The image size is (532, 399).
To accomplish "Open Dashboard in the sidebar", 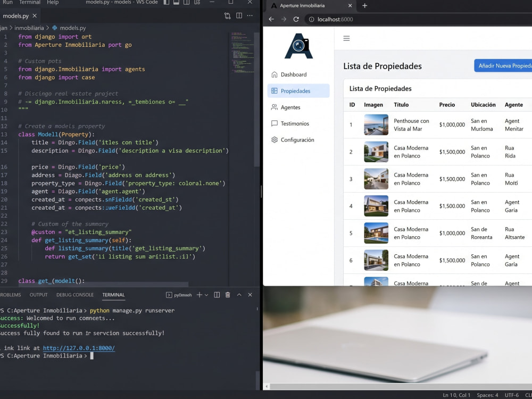I will (x=298, y=74).
